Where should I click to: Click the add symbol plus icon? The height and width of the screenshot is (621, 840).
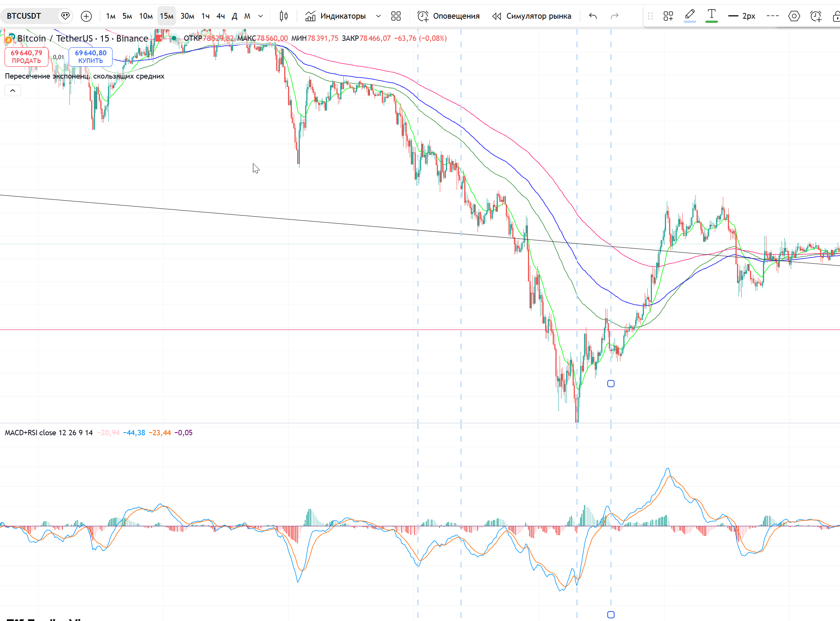click(x=87, y=16)
